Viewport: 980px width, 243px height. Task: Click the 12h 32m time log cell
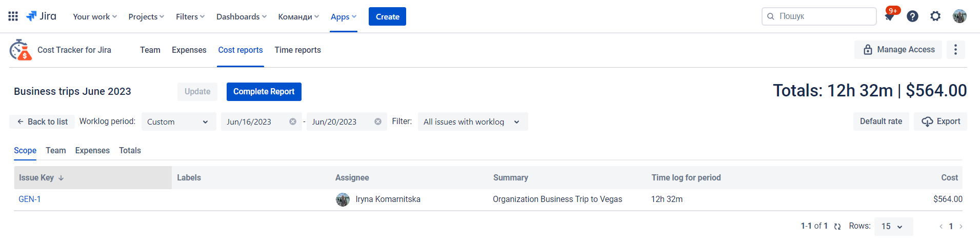(667, 199)
